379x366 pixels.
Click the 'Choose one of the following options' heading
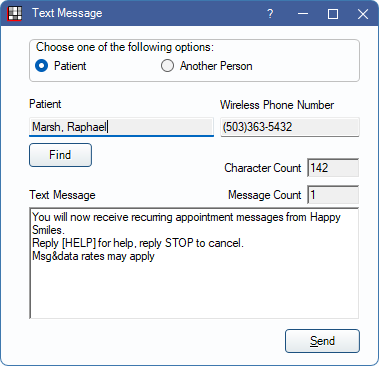tap(125, 47)
